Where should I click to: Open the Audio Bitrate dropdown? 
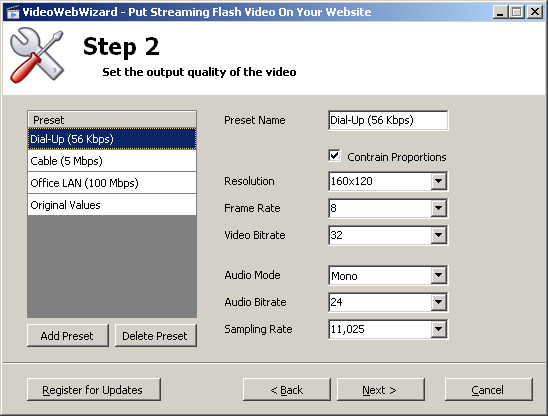[x=438, y=302]
